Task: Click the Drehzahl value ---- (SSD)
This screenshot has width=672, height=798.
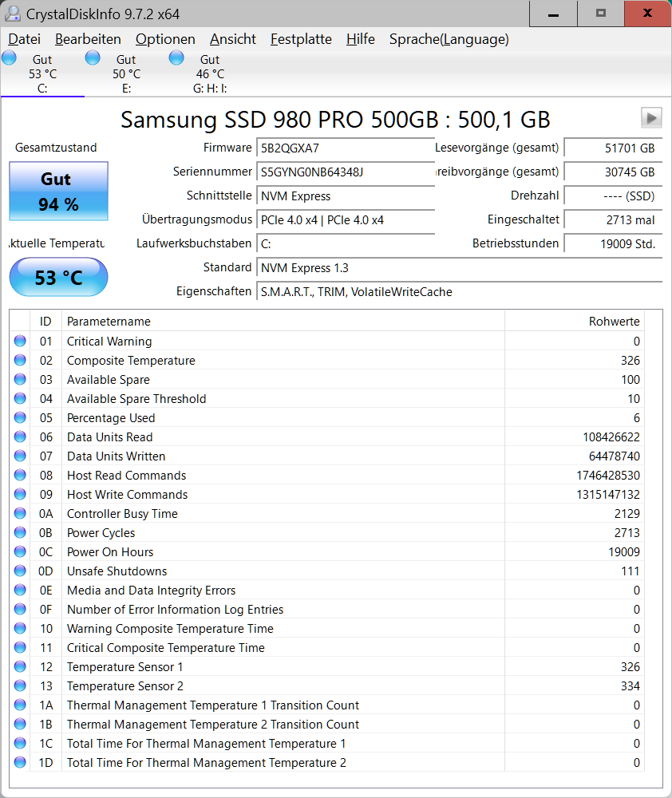Action: (613, 196)
